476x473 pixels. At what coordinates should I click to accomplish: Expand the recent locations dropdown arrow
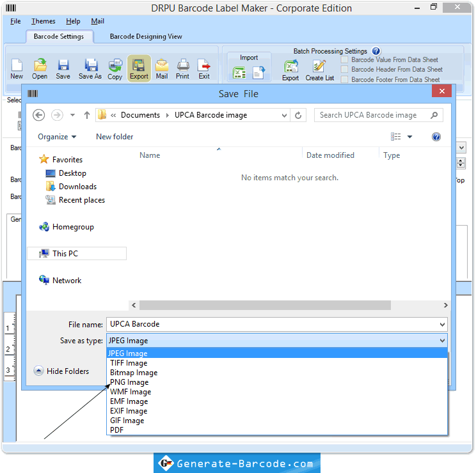[x=72, y=115]
